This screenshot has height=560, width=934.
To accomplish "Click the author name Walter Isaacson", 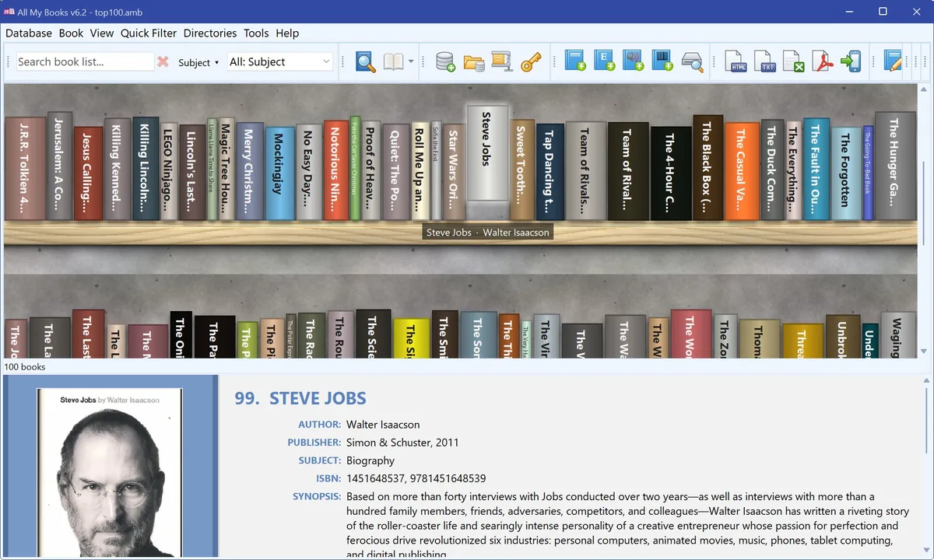I will coord(383,425).
